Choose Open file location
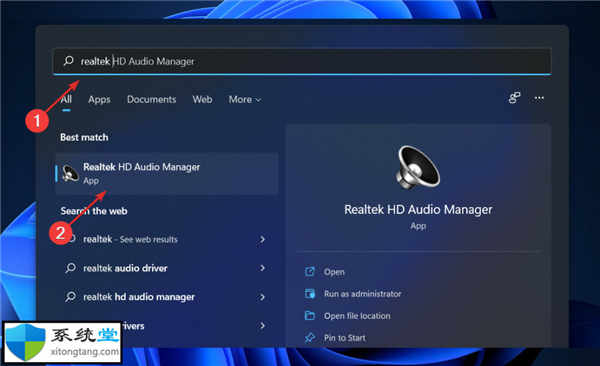Screen dimensions: 600x366 pyautogui.click(x=357, y=316)
